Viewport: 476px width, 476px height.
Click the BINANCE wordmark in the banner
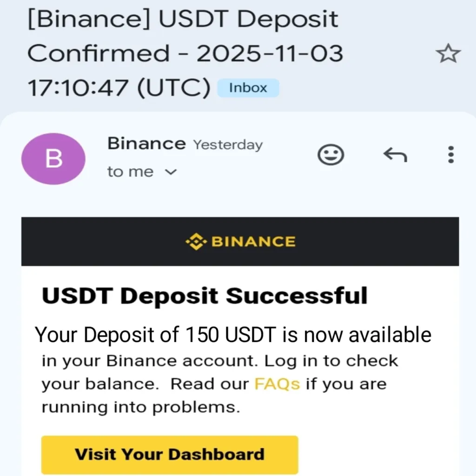tap(253, 242)
